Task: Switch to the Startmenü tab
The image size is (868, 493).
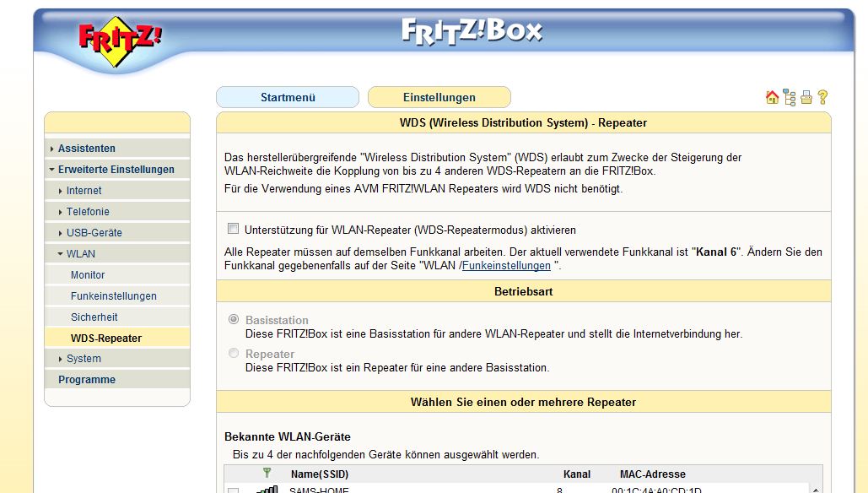Action: tap(288, 97)
